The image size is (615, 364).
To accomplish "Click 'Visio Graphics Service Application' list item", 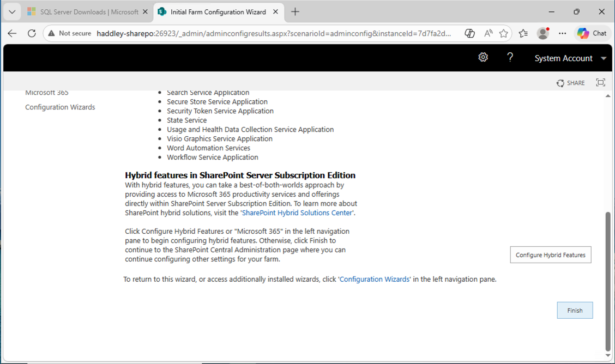I will 219,139.
